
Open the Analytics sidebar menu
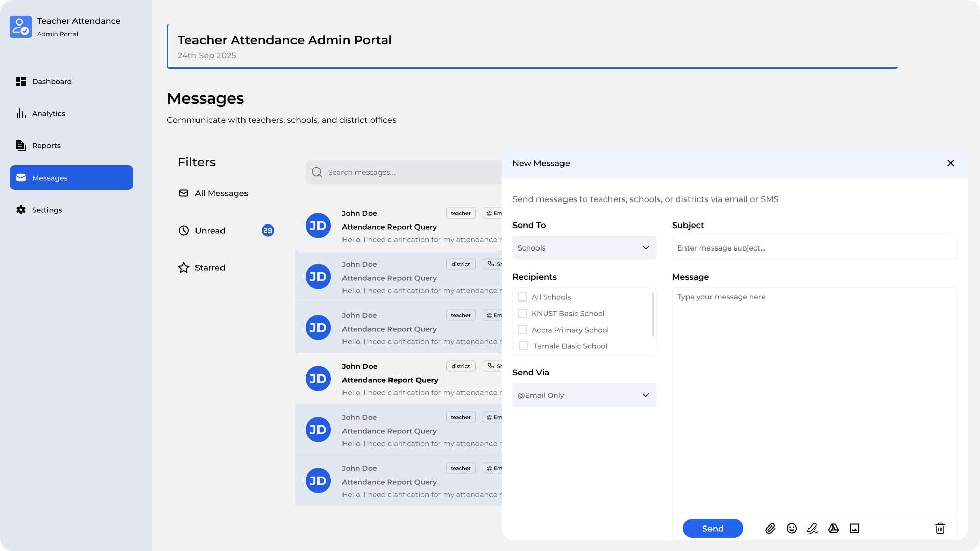pos(48,114)
